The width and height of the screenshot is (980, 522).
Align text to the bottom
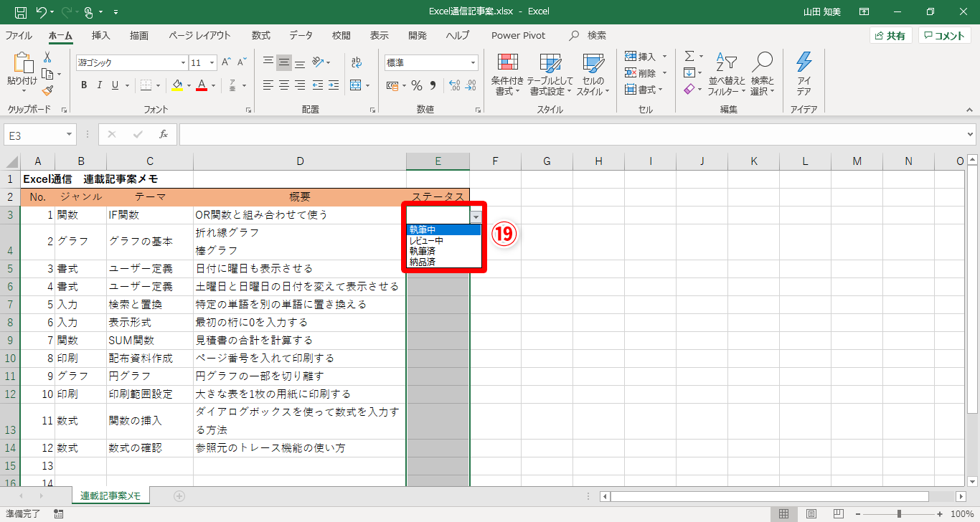click(300, 62)
